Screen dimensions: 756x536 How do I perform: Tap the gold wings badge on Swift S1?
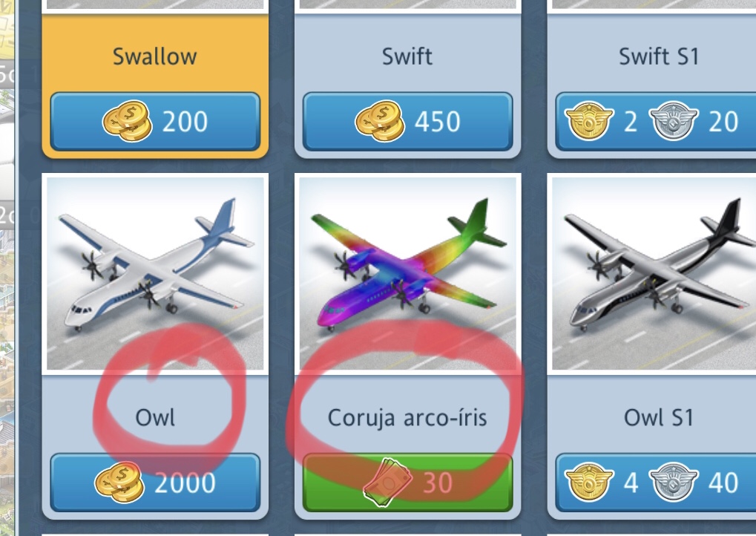[588, 120]
